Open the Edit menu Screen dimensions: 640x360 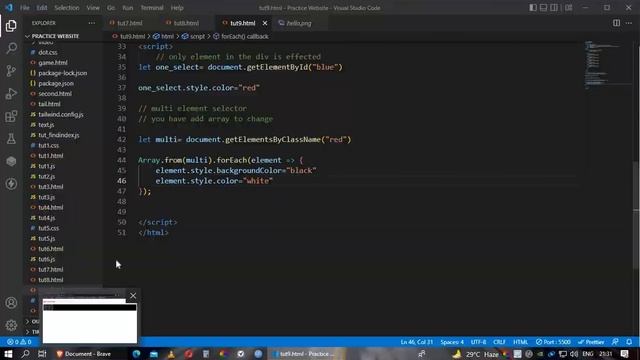[x=42, y=8]
